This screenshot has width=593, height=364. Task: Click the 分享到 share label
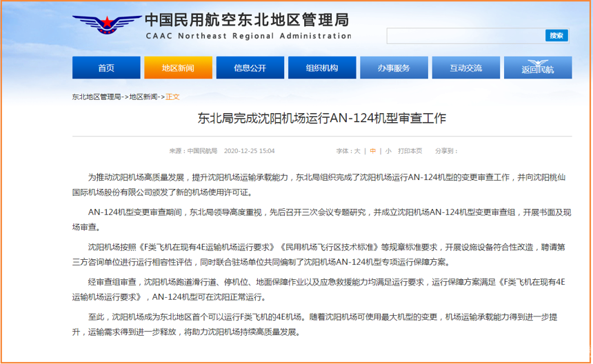click(446, 151)
